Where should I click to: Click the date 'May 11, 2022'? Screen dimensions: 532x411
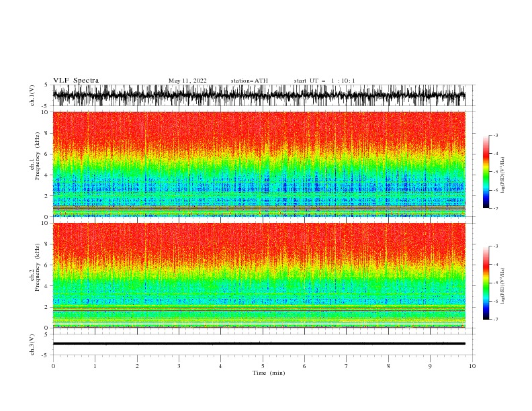tap(187, 81)
